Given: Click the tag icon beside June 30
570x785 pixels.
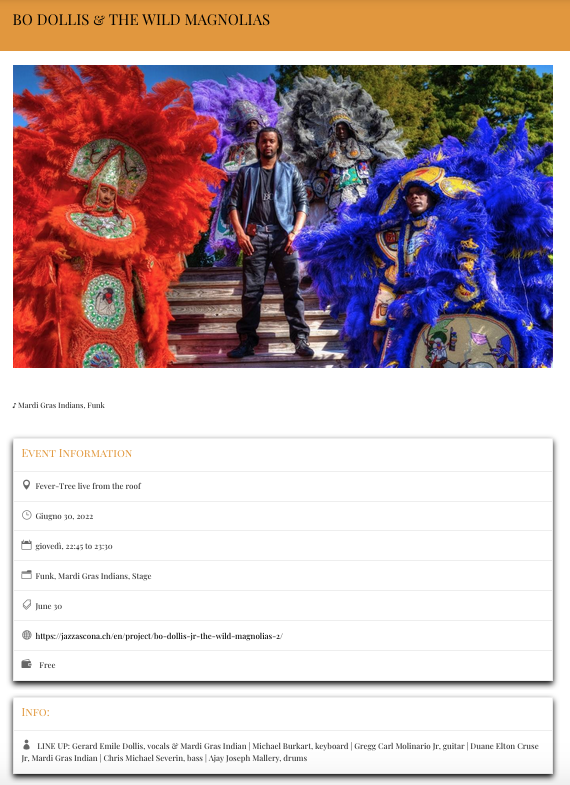Looking at the screenshot, I should click(x=27, y=605).
